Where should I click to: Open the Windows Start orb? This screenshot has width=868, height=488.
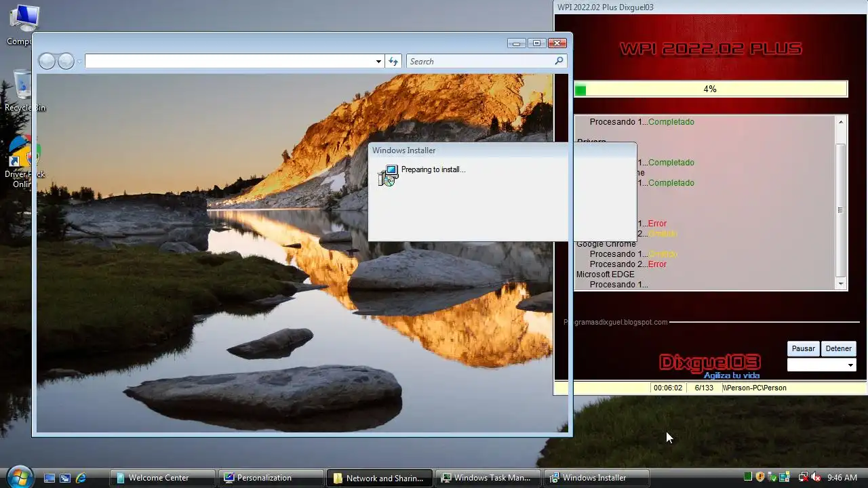(x=19, y=476)
